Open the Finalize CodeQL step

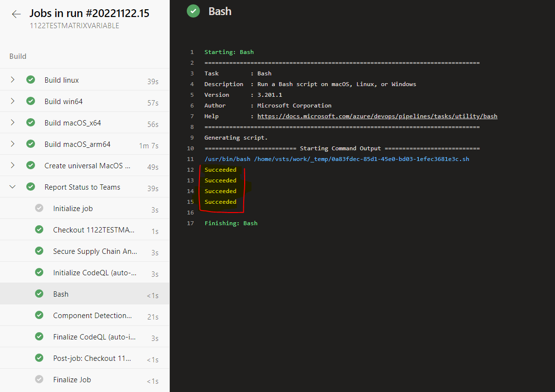[94, 337]
